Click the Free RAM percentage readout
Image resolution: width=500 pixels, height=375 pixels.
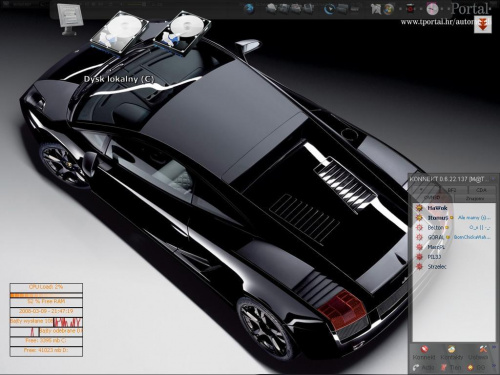[46, 302]
